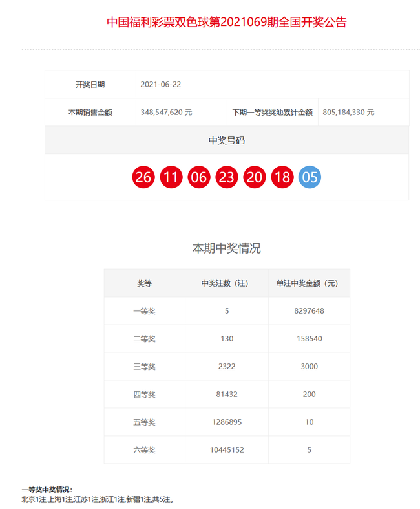
Task: Click the 中奖注数（注） column header
Action: 226,283
